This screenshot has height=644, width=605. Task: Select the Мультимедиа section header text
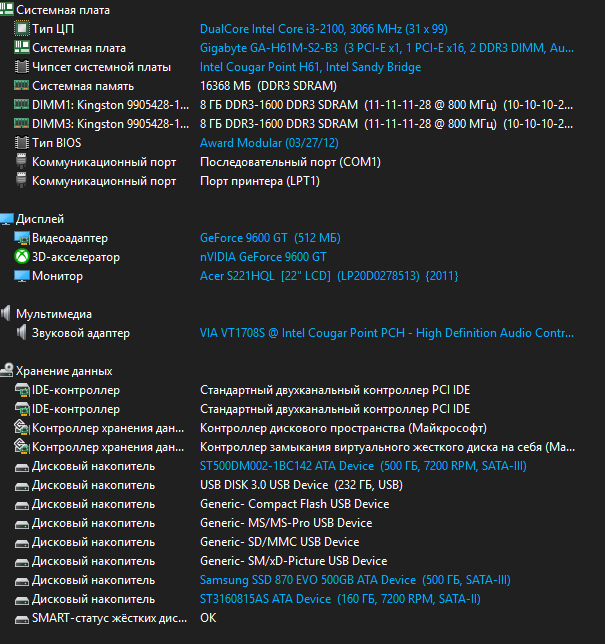(x=54, y=314)
